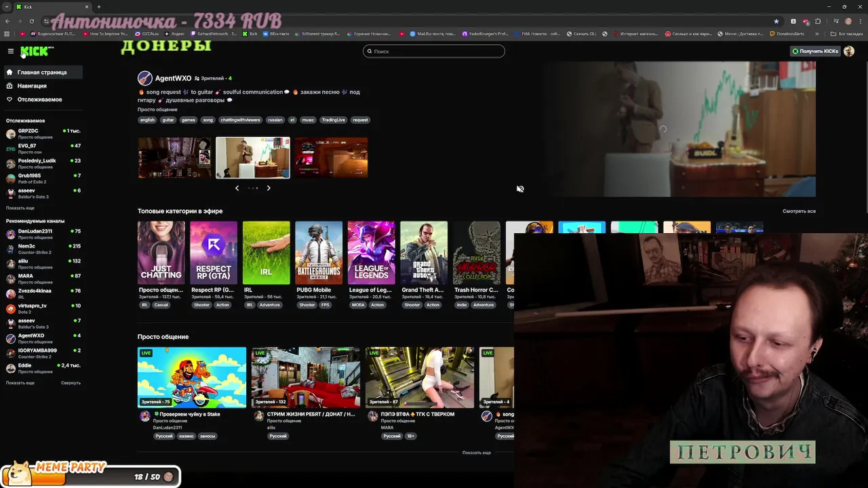Click the chattingwithviewers tag
The height and width of the screenshot is (488, 868).
(x=240, y=120)
